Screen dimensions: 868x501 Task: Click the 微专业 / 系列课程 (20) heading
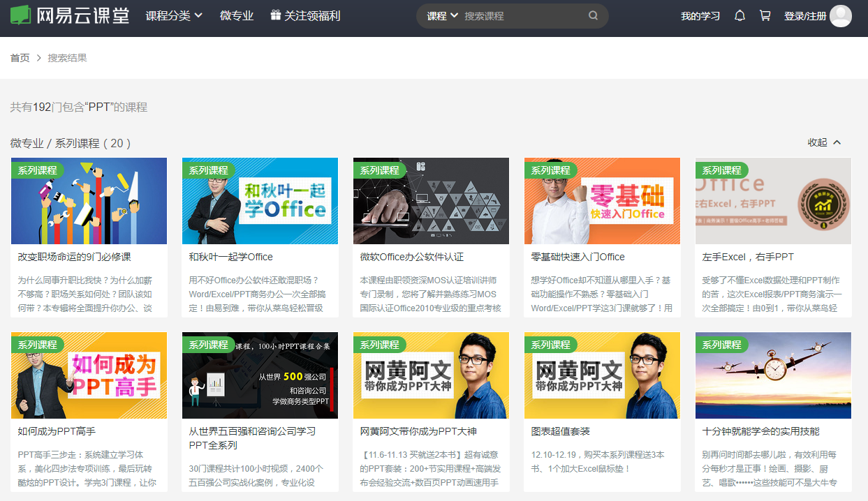[71, 143]
